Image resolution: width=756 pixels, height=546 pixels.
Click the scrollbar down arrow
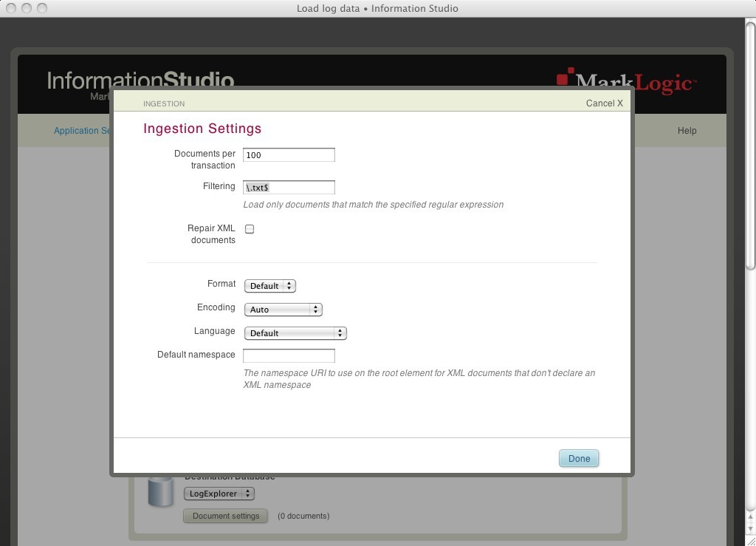pos(750,530)
